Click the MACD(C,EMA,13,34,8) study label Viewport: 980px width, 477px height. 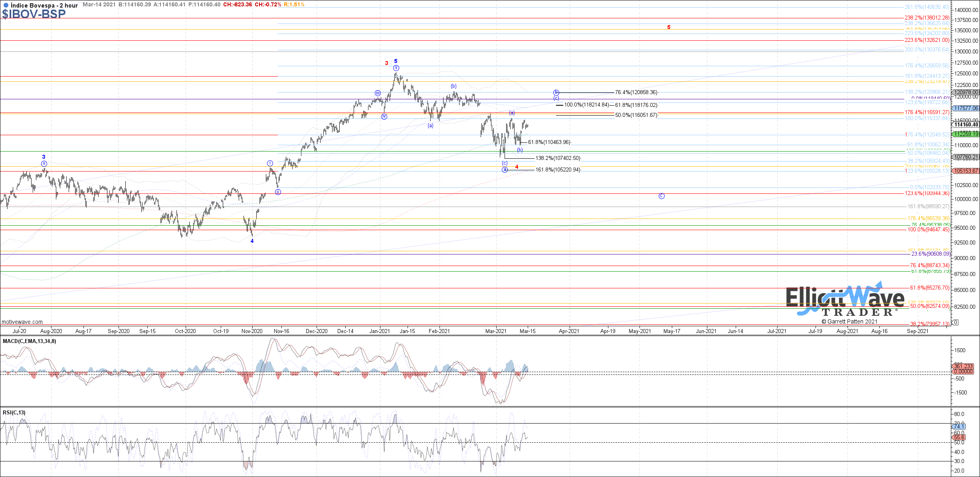[x=30, y=341]
